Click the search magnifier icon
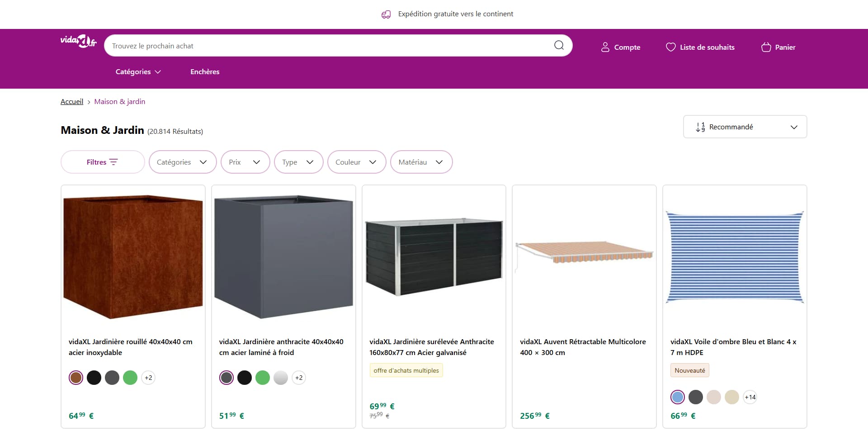This screenshot has width=868, height=431. pyautogui.click(x=559, y=45)
